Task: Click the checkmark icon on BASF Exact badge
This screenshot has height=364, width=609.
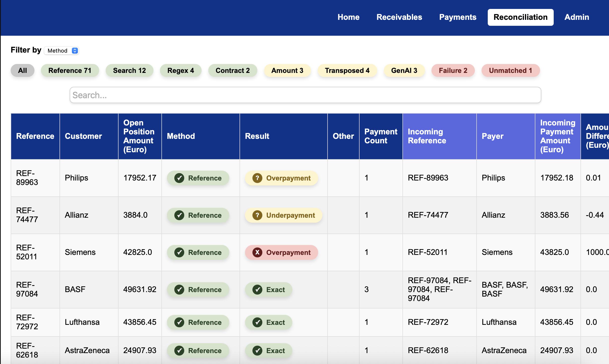Action: click(x=257, y=290)
